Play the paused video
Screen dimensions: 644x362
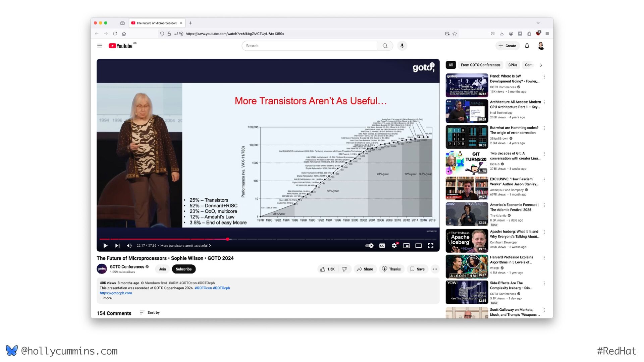tap(105, 246)
